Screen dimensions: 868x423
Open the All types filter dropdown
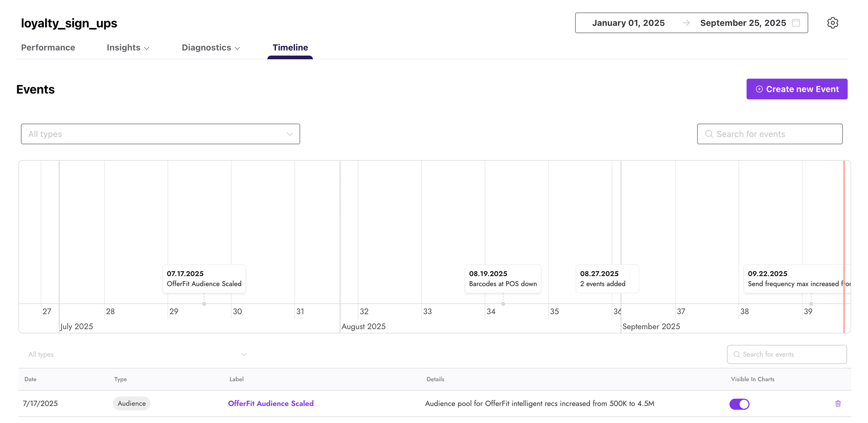(x=160, y=134)
